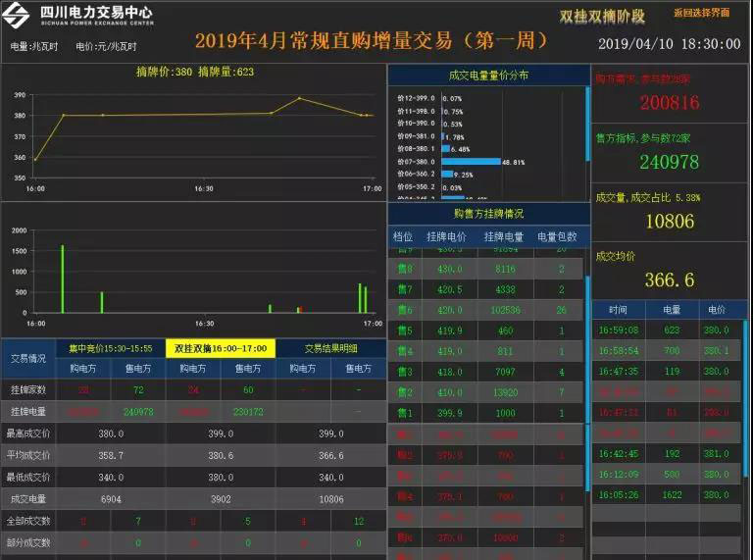753x560 pixels.
Task: Click the 时间 column header in trade list
Action: point(618,309)
